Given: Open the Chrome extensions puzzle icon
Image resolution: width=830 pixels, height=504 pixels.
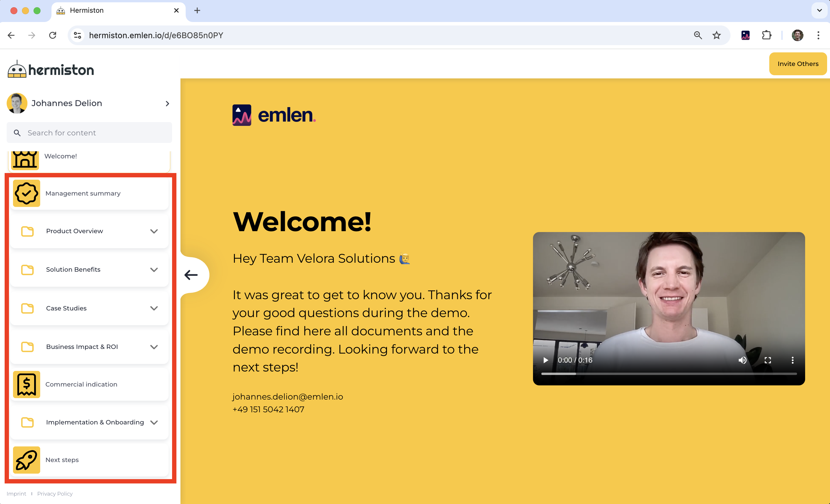Looking at the screenshot, I should coord(766,35).
